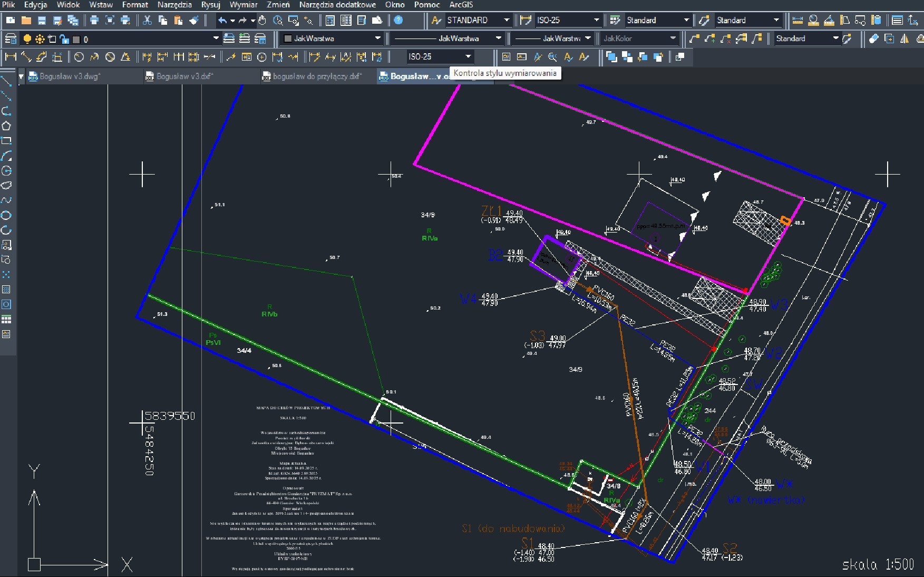Viewport: 924px width, 577px height.
Task: Cut selection with the scissors icon
Action: pos(147,21)
